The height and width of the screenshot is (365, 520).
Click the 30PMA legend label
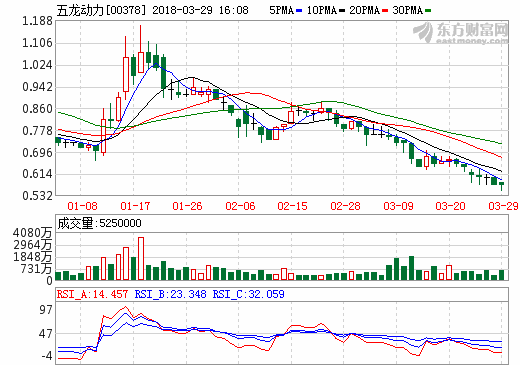tap(408, 10)
